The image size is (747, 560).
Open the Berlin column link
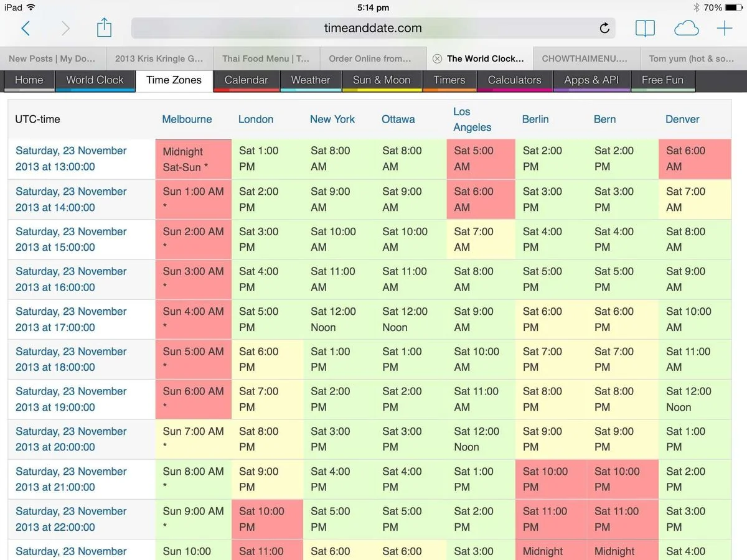tap(535, 119)
